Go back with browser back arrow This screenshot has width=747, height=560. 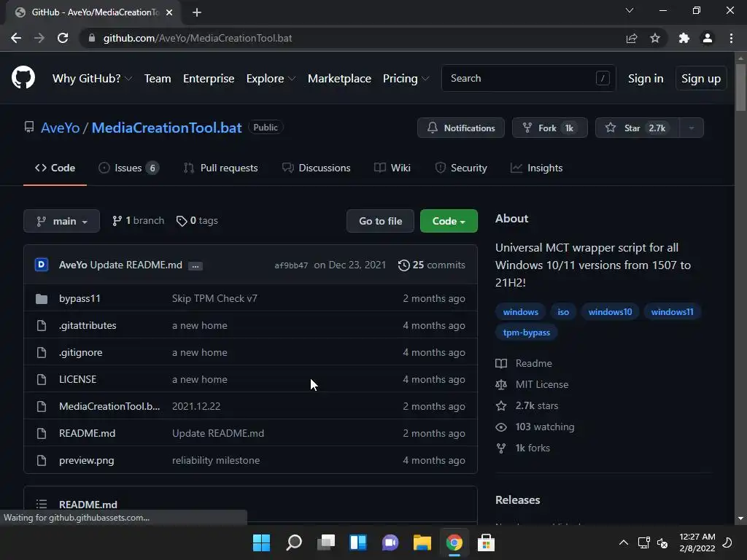tap(16, 38)
